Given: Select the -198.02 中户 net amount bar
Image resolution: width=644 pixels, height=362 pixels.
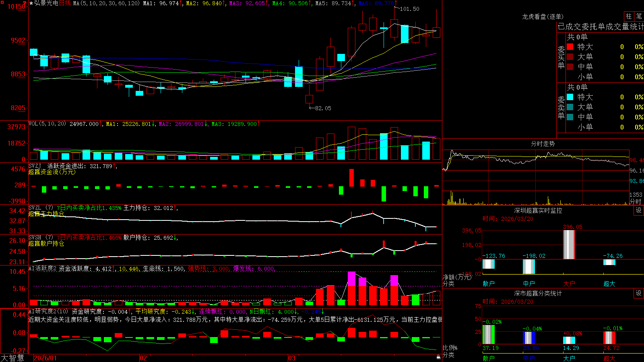Looking at the screenshot, I should click(528, 267).
